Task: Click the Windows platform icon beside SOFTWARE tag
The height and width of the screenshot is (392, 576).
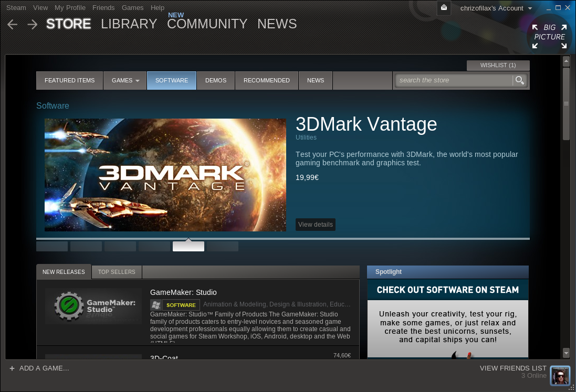Action: [x=155, y=304]
